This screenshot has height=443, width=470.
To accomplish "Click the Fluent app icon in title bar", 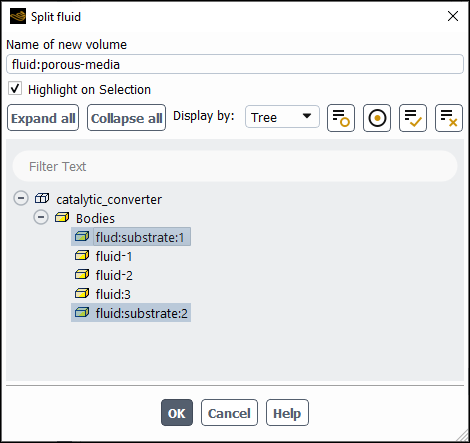I will point(18,16).
